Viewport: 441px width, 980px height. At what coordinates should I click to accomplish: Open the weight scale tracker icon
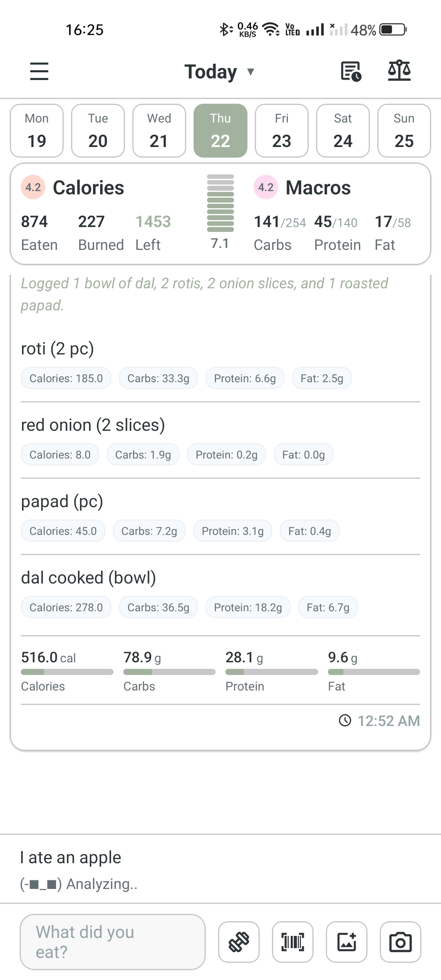pyautogui.click(x=399, y=71)
